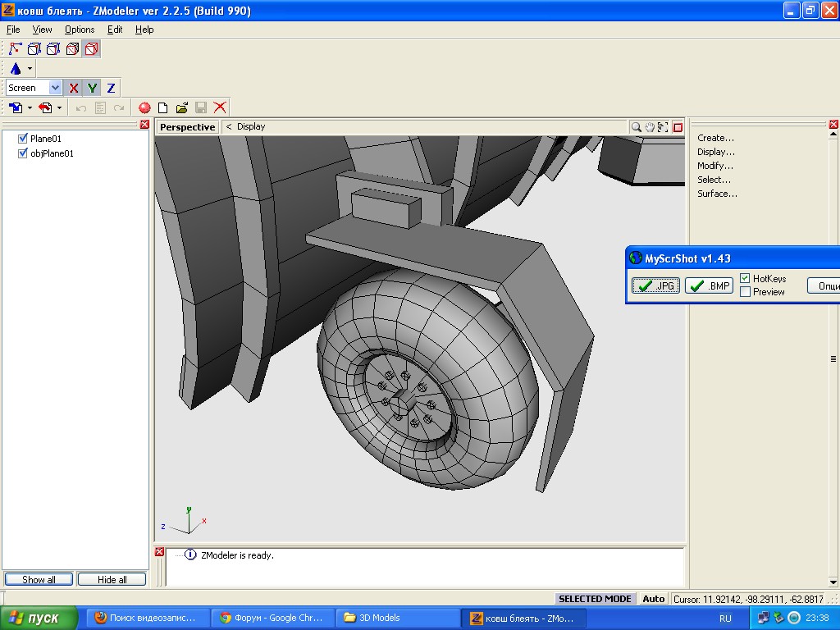The image size is (840, 630).
Task: Create a new file with blank page icon
Action: [162, 107]
